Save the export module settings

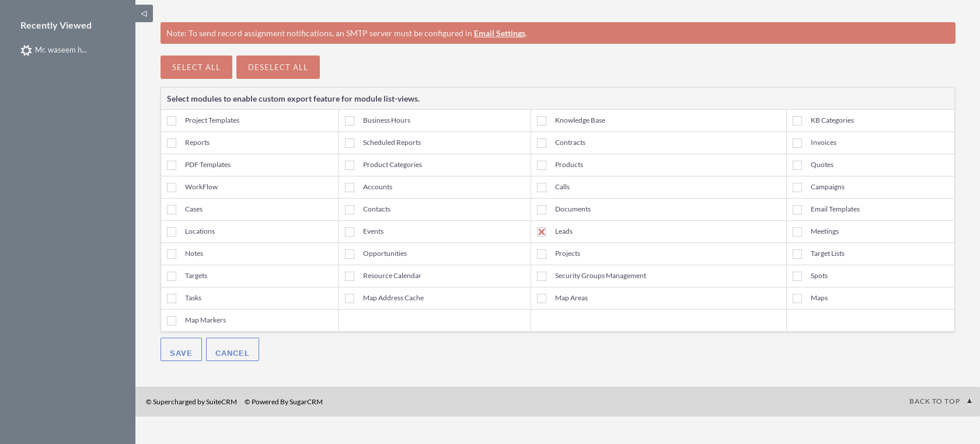tap(181, 349)
